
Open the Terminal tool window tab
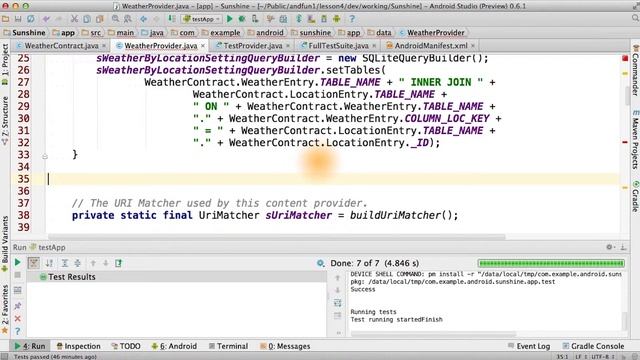tap(228, 346)
